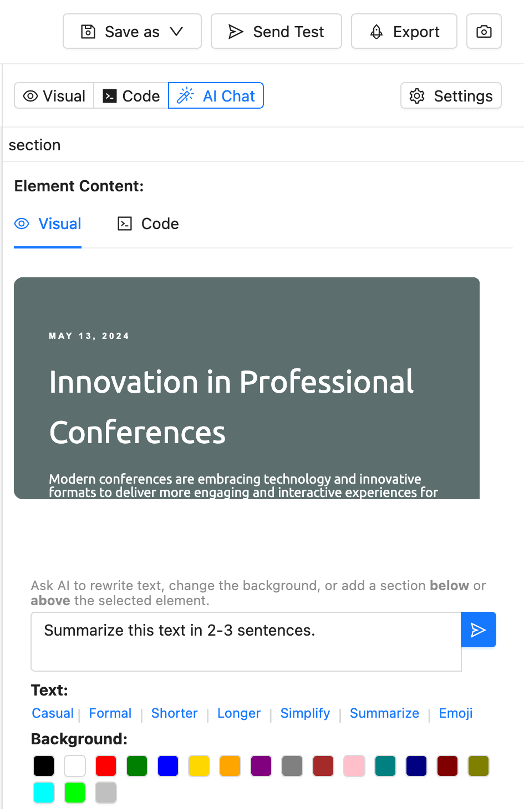The height and width of the screenshot is (812, 524).
Task: Click the camera screenshot icon button
Action: pyautogui.click(x=484, y=32)
